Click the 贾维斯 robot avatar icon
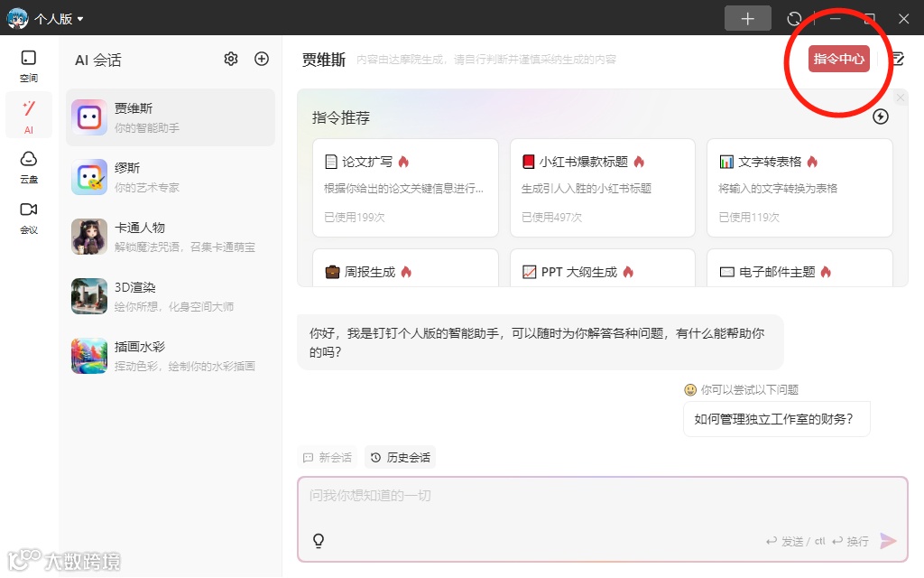This screenshot has height=578, width=924. coord(89,117)
